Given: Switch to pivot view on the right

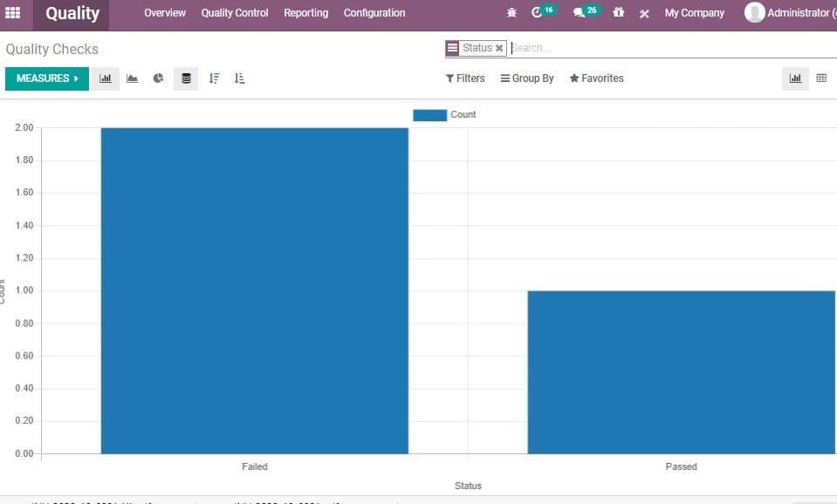Looking at the screenshot, I should pyautogui.click(x=821, y=78).
